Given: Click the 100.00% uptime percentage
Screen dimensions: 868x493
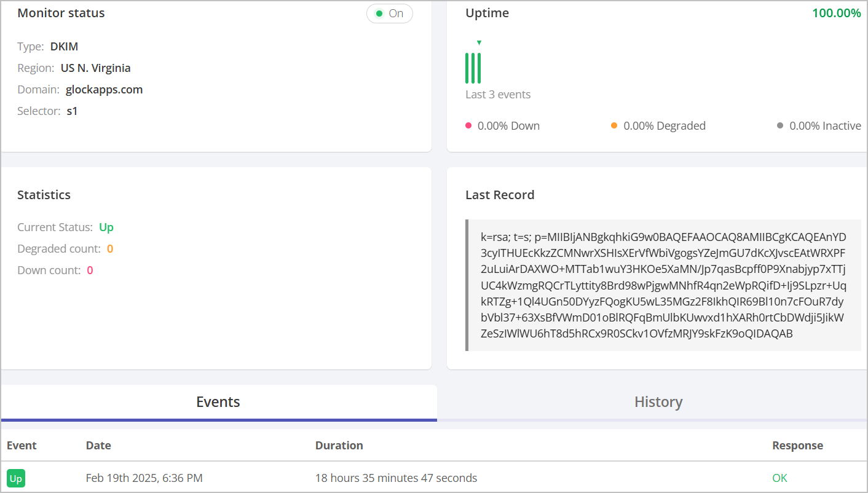Looking at the screenshot, I should tap(836, 13).
